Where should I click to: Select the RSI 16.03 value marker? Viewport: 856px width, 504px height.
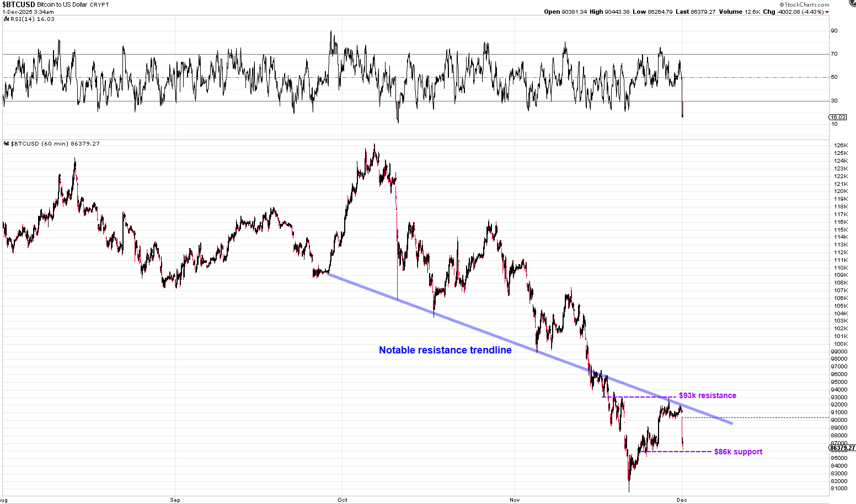837,117
